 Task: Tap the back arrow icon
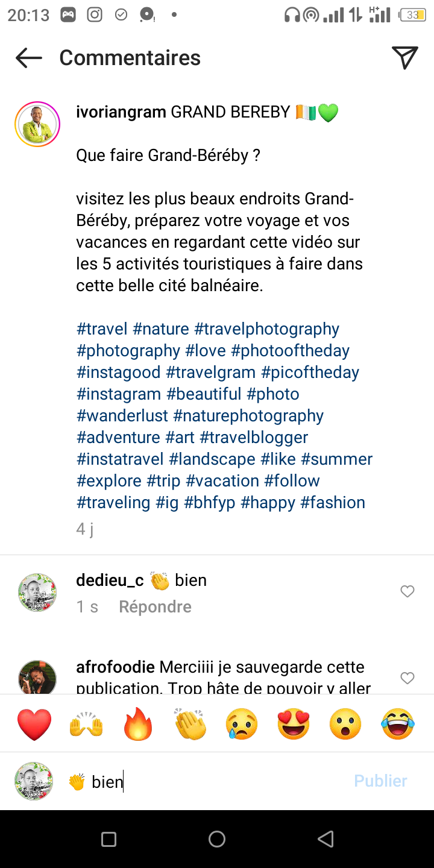[x=29, y=58]
